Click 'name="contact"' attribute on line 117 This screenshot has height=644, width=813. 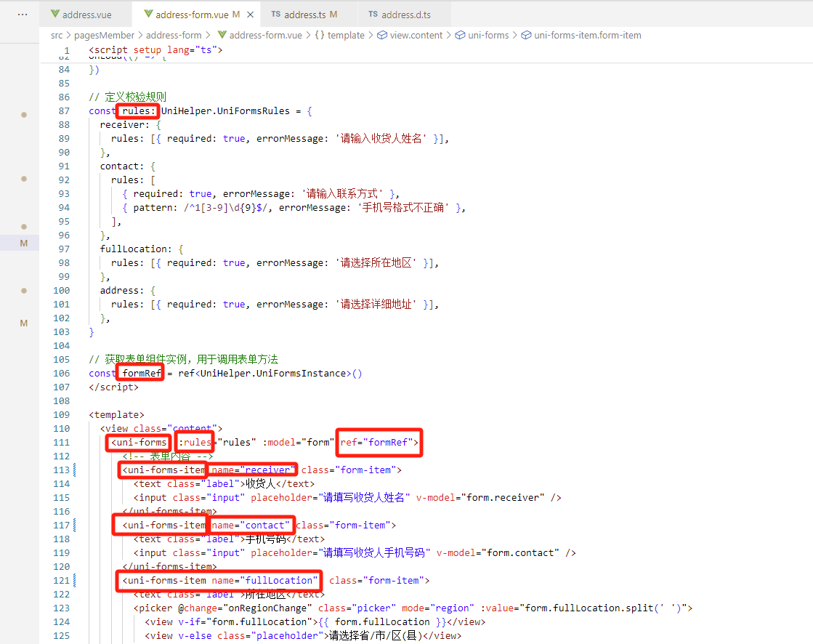(251, 526)
